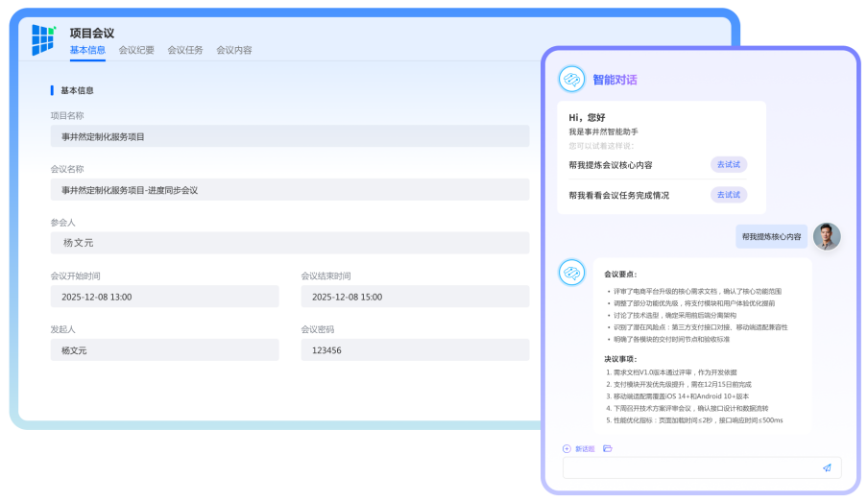Click item 3 about iOS 14+ and Android 10+
868x502 pixels.
coord(677,396)
